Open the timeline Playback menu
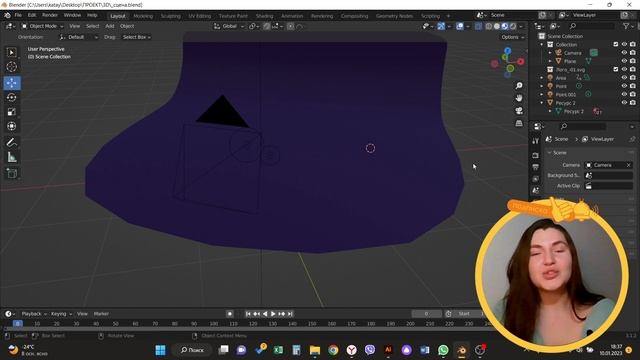The height and width of the screenshot is (360, 640). point(33,314)
